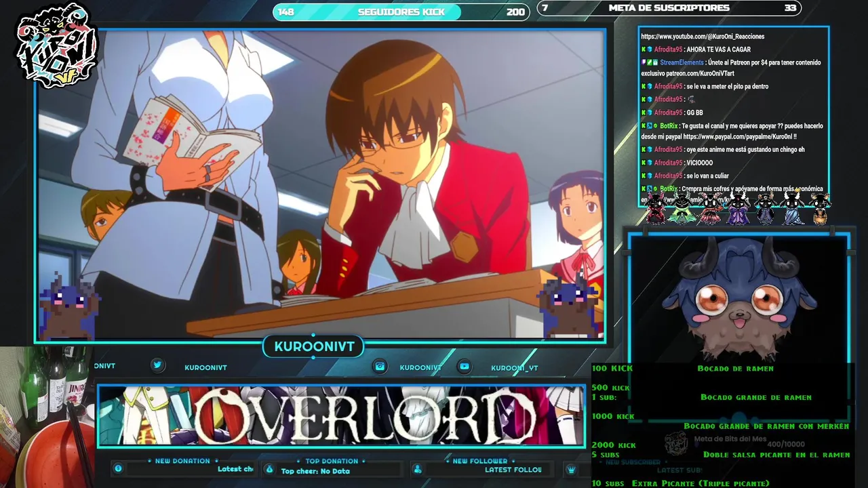Click the '148' current Kick followers count

click(285, 12)
